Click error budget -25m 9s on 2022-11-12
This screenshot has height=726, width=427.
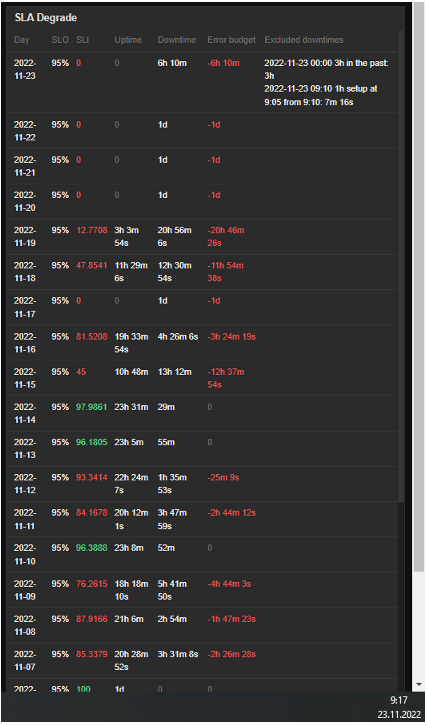pyautogui.click(x=223, y=477)
